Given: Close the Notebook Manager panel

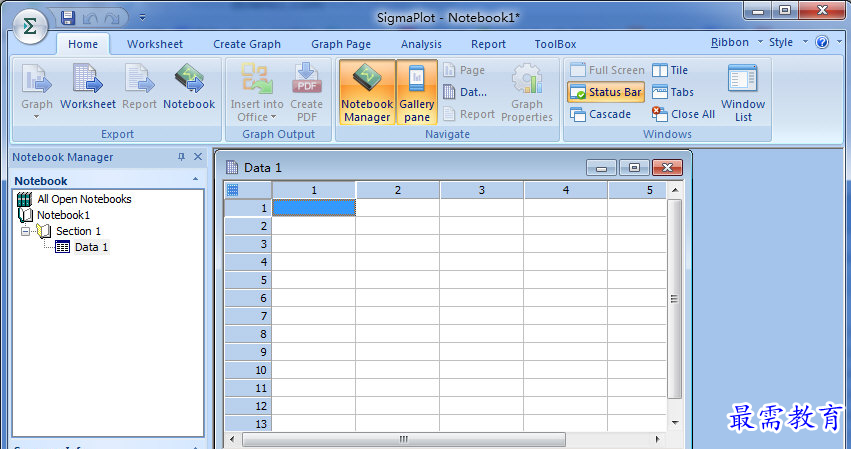Looking at the screenshot, I should point(198,157).
